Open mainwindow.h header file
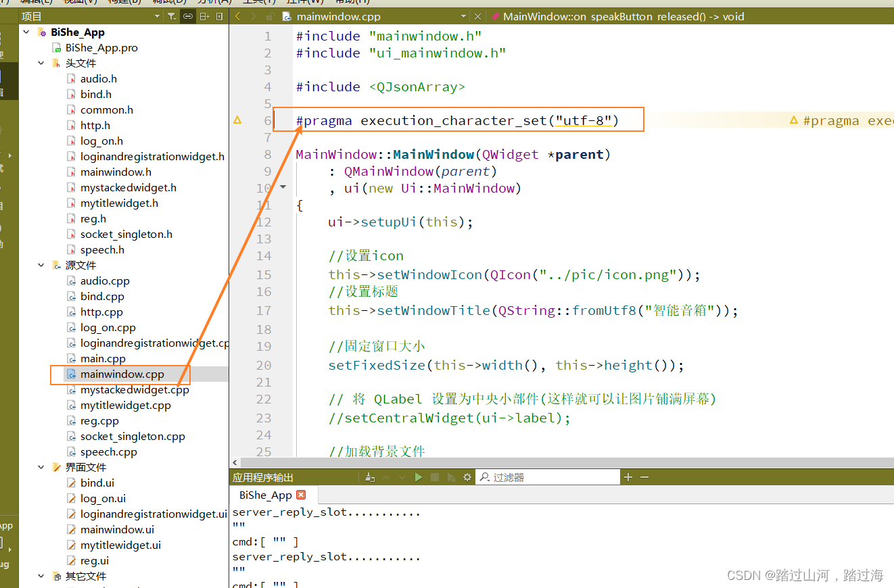The width and height of the screenshot is (894, 588). pyautogui.click(x=116, y=172)
